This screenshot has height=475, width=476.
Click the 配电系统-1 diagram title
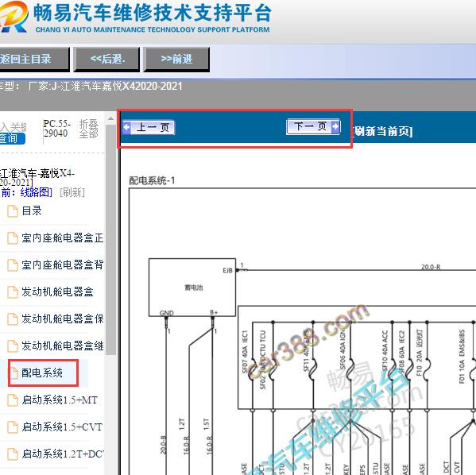pos(152,180)
